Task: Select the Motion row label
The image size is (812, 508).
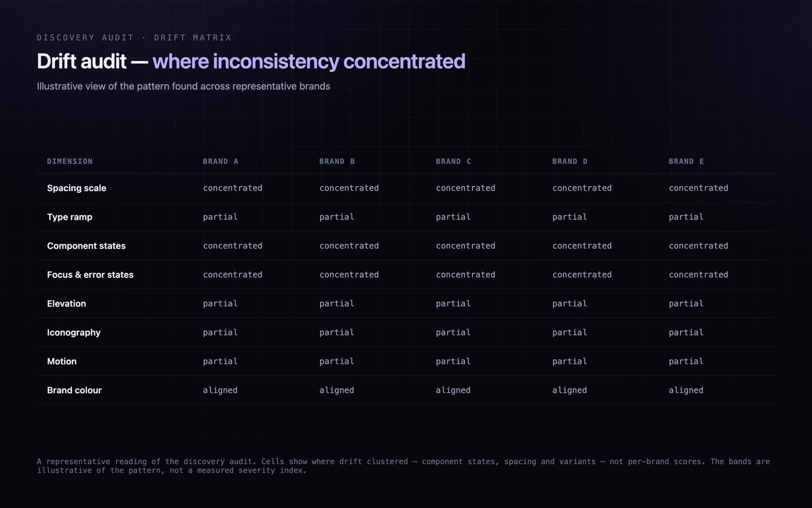Action: pyautogui.click(x=62, y=362)
